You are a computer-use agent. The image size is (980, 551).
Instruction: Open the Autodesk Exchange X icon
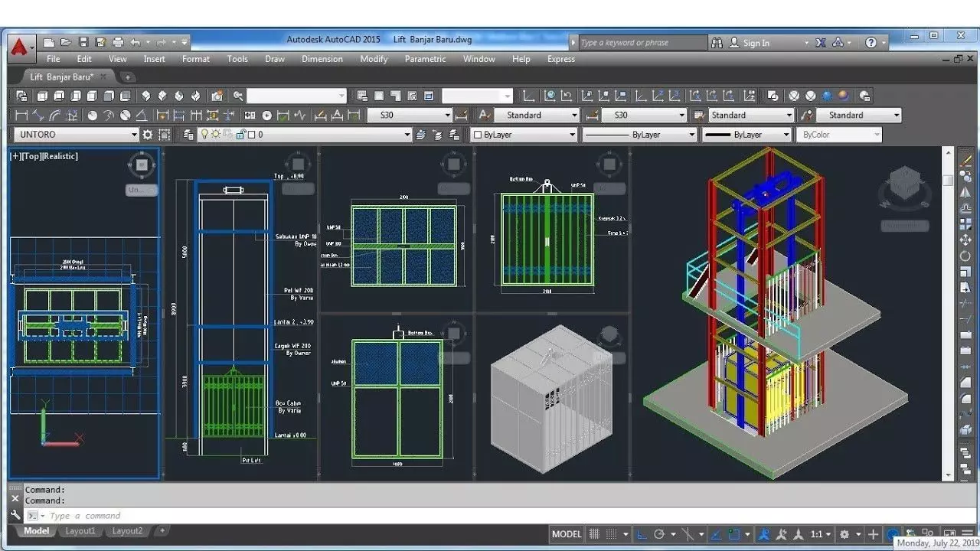tap(821, 43)
